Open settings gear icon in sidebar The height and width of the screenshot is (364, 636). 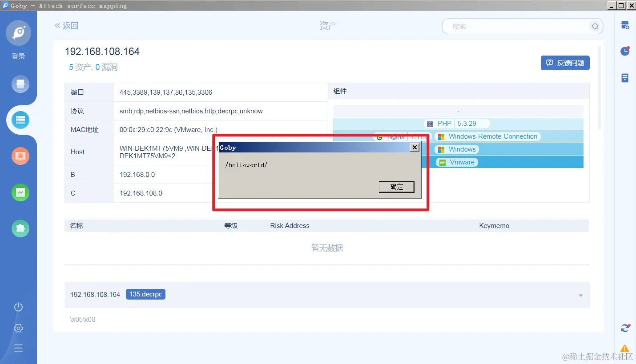point(18,328)
